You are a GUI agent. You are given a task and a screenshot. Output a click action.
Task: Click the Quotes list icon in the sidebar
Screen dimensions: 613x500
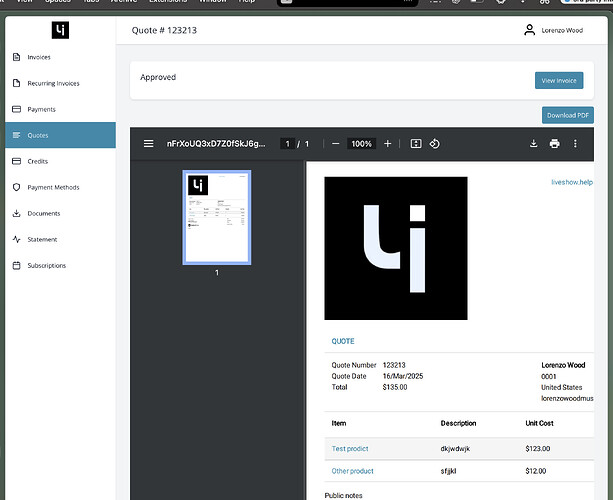(16, 135)
